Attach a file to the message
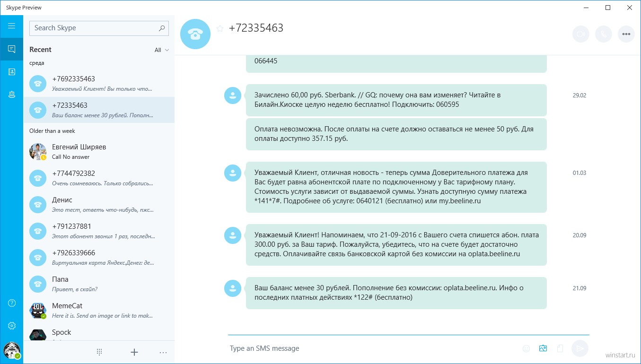This screenshot has height=364, width=641. click(x=560, y=348)
